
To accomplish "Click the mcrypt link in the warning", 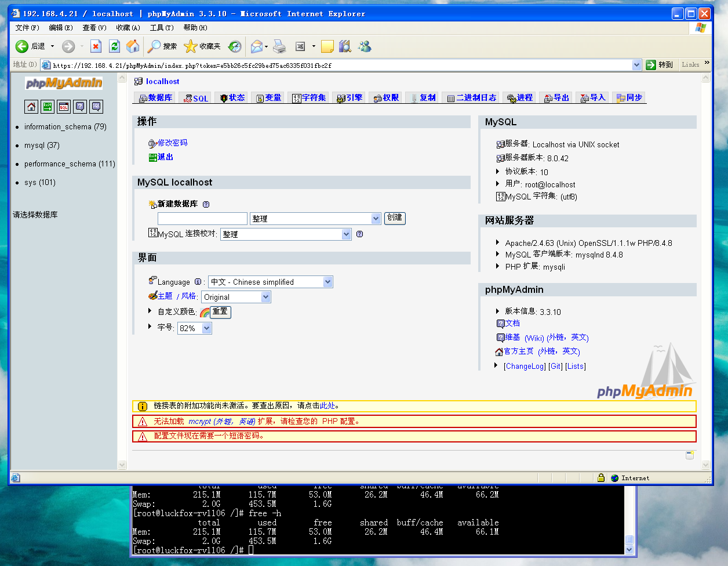I will point(200,422).
